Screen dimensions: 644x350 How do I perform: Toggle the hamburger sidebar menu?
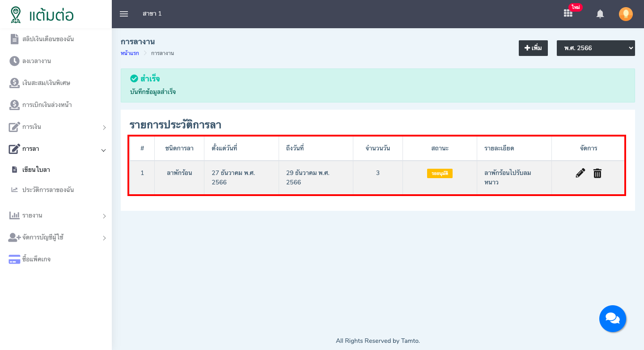tap(124, 14)
